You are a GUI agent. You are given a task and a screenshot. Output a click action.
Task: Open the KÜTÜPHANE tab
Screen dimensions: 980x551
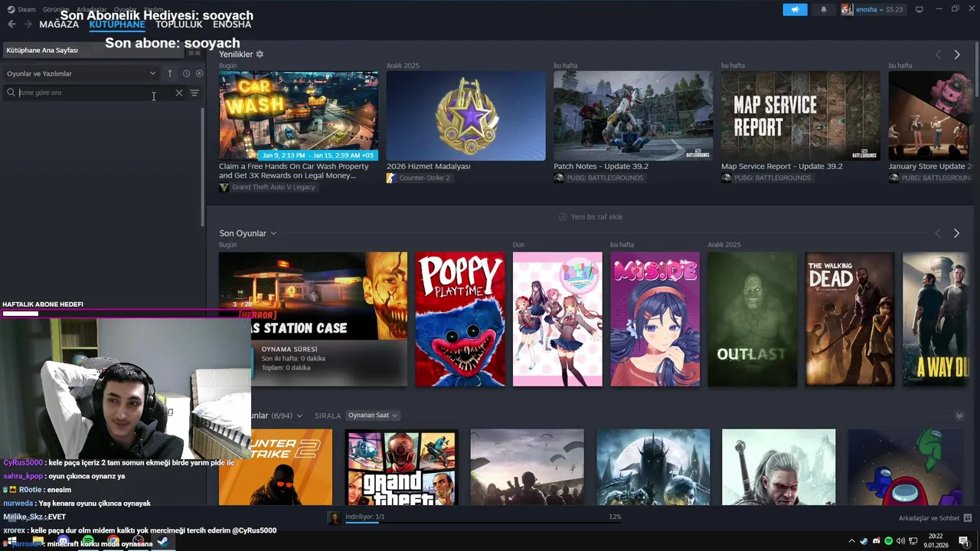click(117, 24)
